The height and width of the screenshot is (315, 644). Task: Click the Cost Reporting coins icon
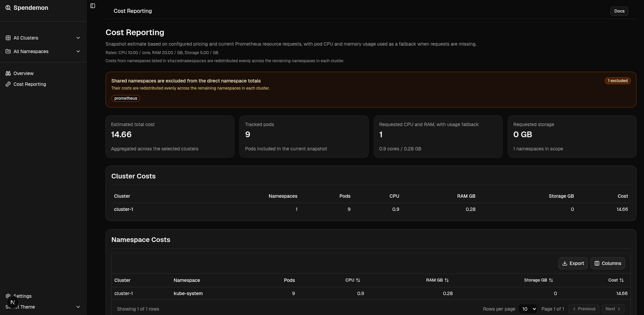[8, 84]
